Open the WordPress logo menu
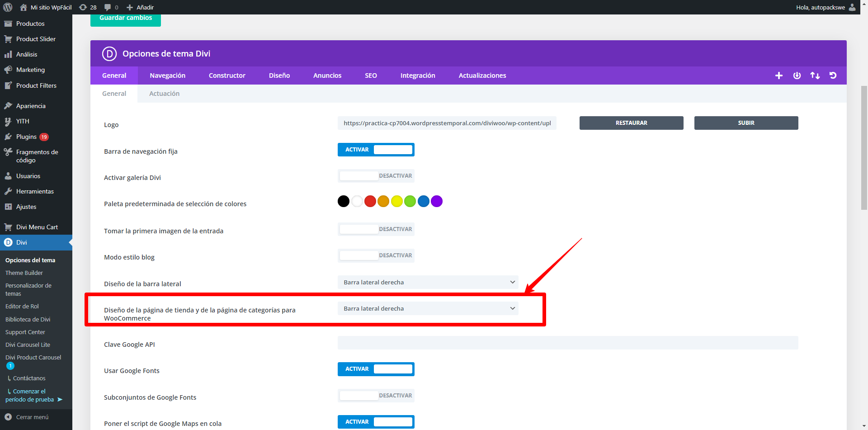 pyautogui.click(x=8, y=7)
